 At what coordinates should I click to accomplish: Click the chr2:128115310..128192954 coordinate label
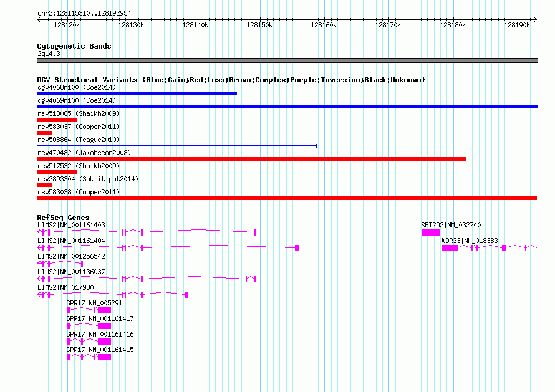coord(84,13)
